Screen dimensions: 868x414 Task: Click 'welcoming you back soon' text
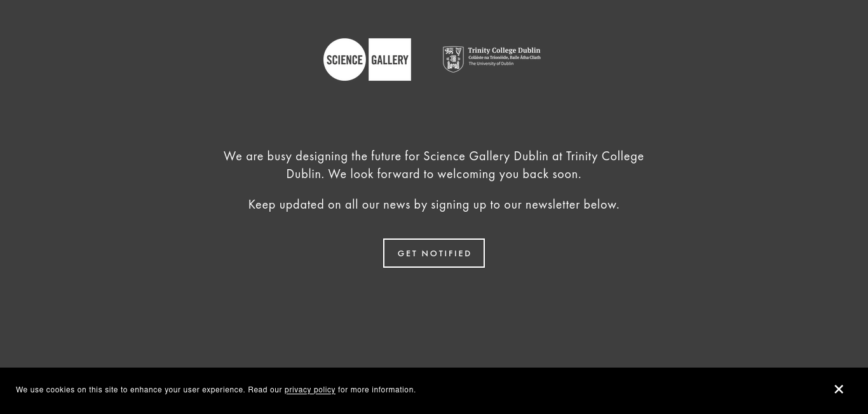[x=509, y=174]
